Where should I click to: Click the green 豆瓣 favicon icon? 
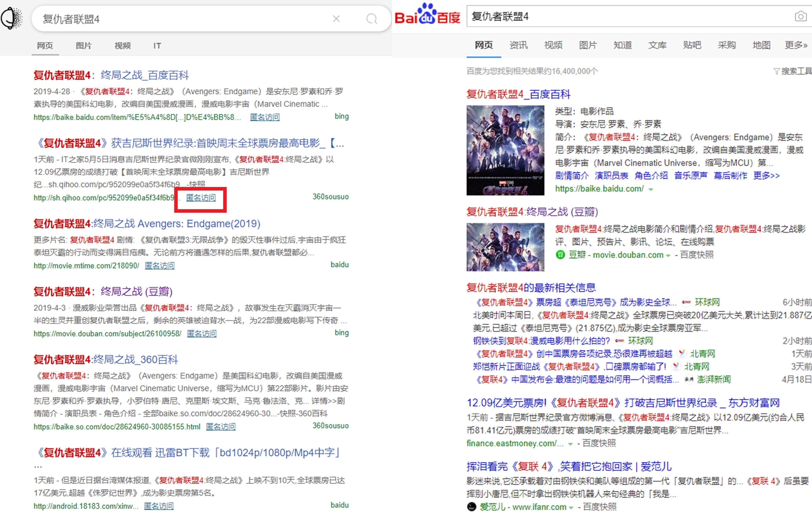(x=560, y=255)
